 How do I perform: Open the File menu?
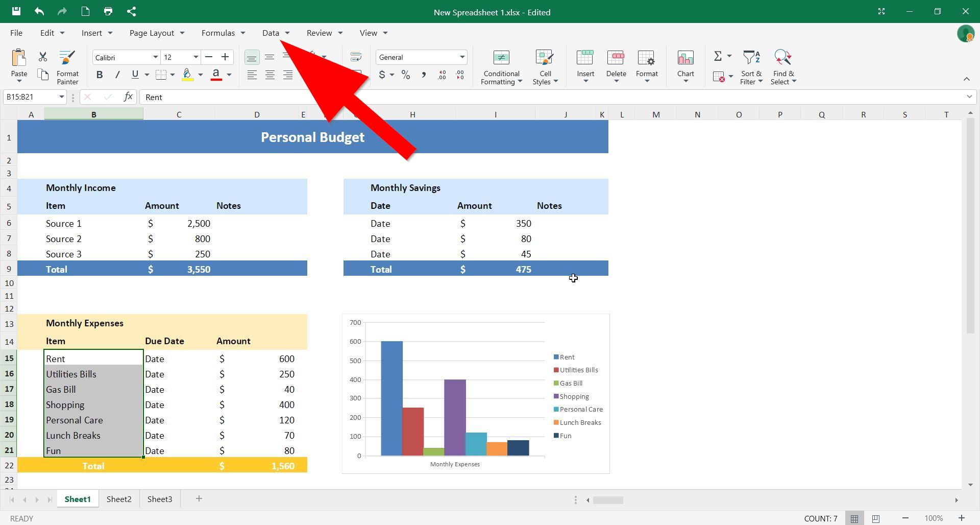[16, 33]
